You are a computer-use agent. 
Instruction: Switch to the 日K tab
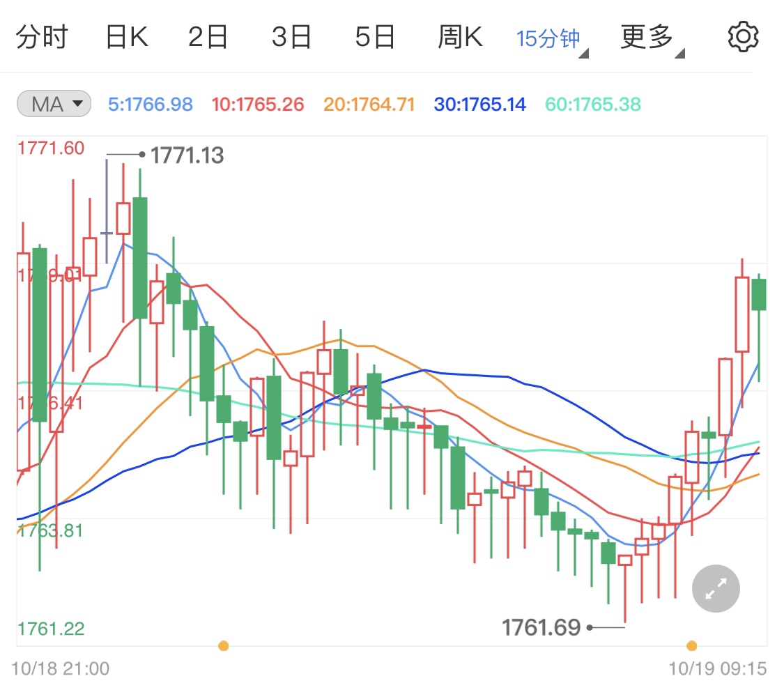127,37
